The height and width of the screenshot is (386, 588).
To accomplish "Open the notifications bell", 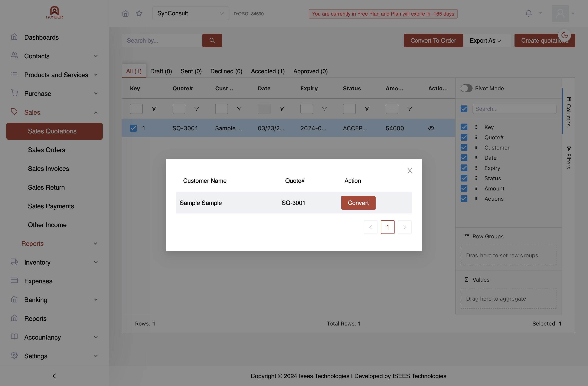I will (529, 13).
